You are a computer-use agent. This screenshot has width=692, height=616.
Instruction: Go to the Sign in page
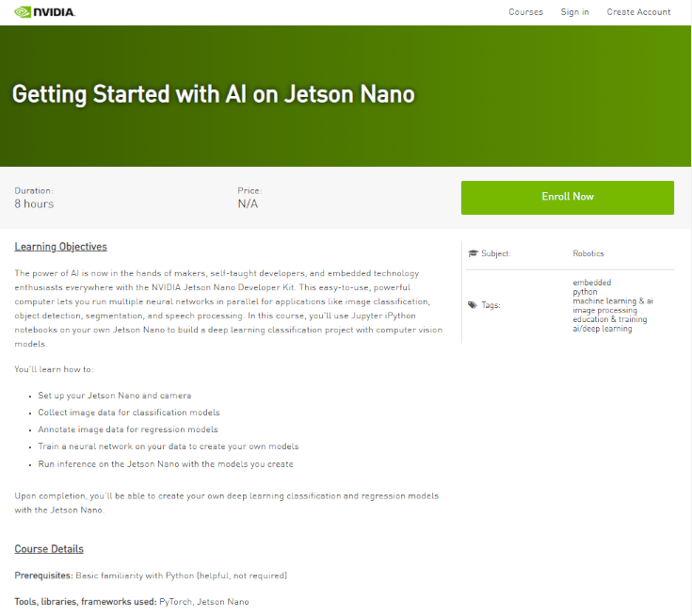coord(574,12)
